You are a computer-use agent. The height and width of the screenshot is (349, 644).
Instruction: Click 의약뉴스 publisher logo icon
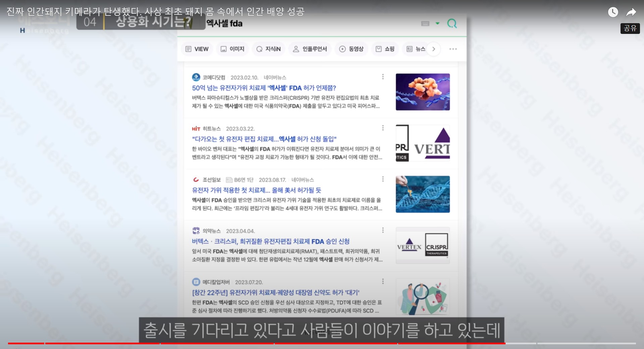tap(196, 231)
